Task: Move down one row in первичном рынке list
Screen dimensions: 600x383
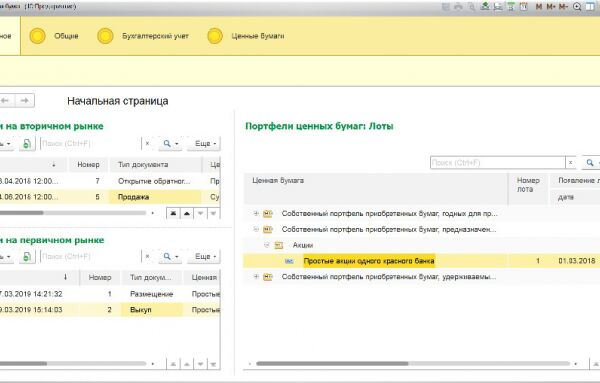Action: (200, 364)
